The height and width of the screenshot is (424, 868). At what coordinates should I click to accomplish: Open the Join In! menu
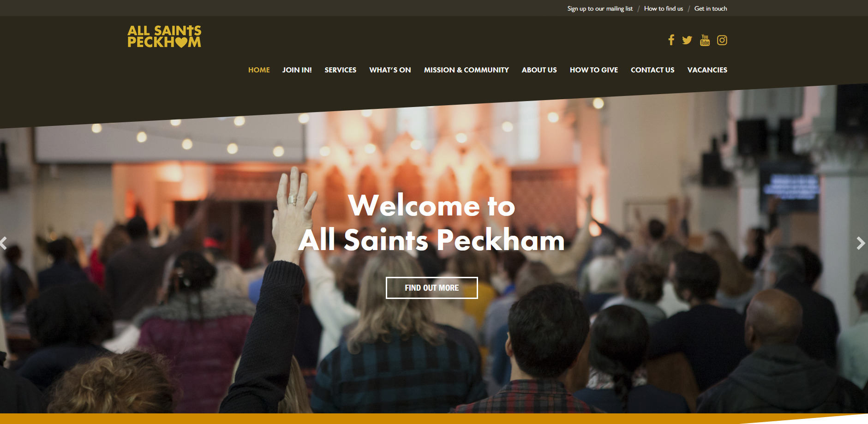coord(297,70)
